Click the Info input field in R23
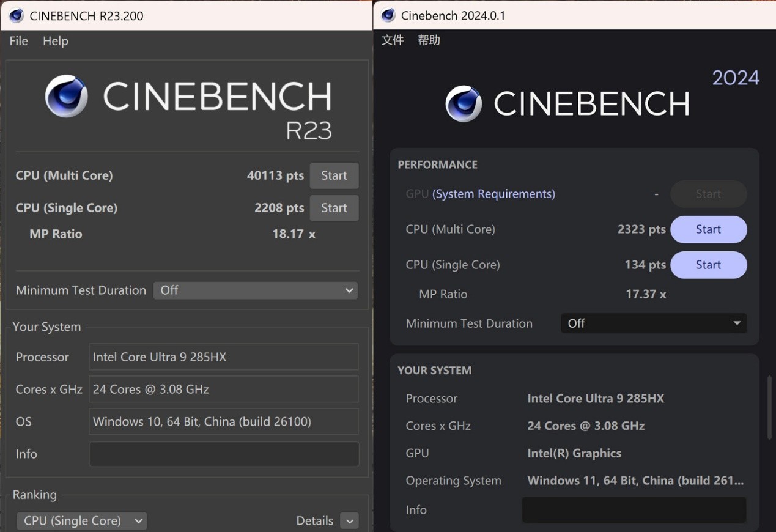Screen dimensions: 776x532 click(224, 454)
